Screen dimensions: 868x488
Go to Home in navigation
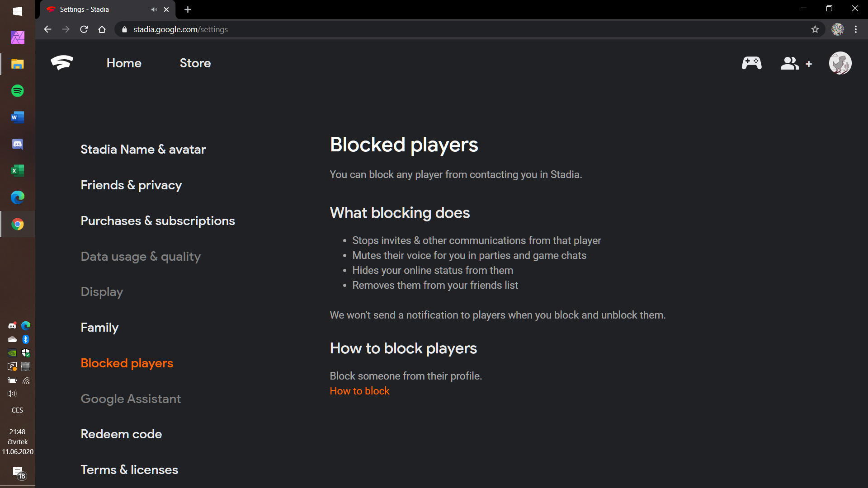point(124,63)
